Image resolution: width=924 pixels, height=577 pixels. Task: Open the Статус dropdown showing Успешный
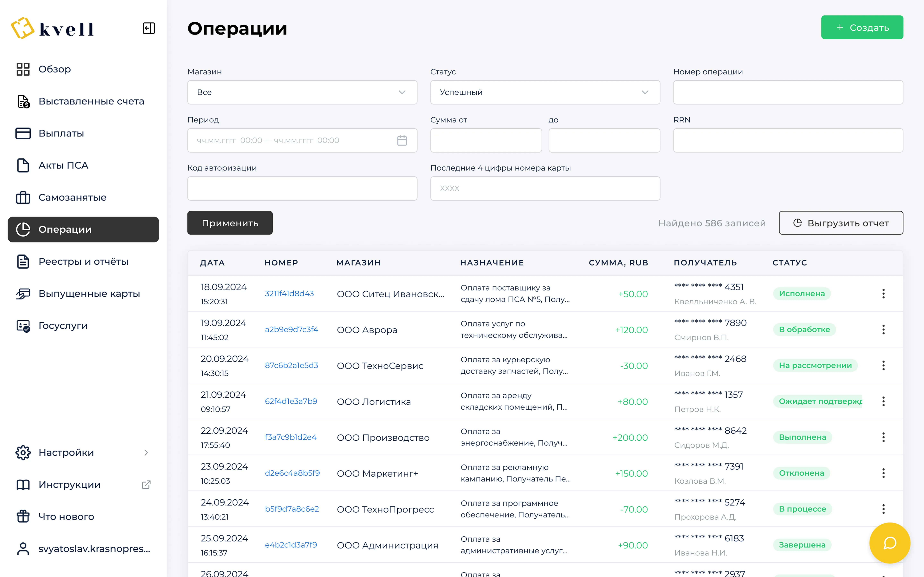coord(545,92)
